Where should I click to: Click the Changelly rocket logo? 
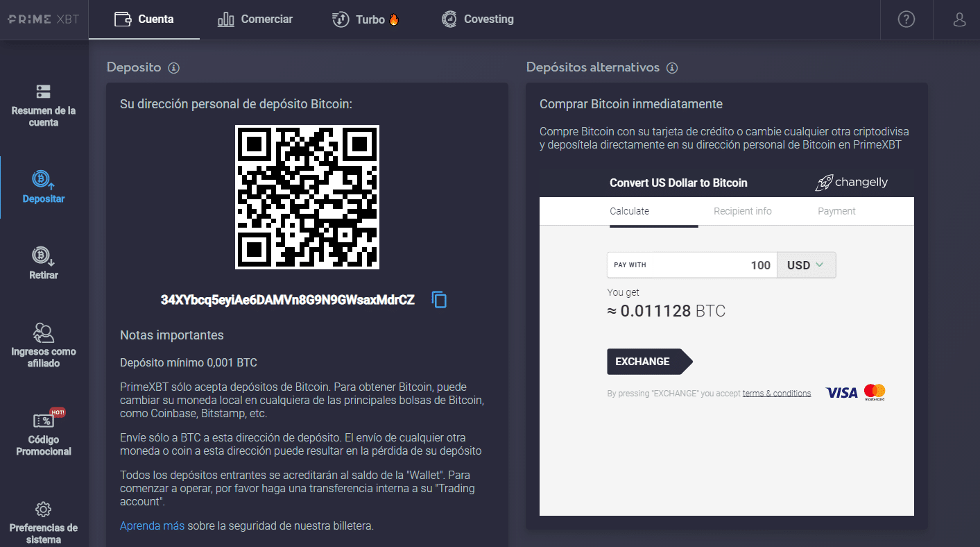(x=852, y=183)
